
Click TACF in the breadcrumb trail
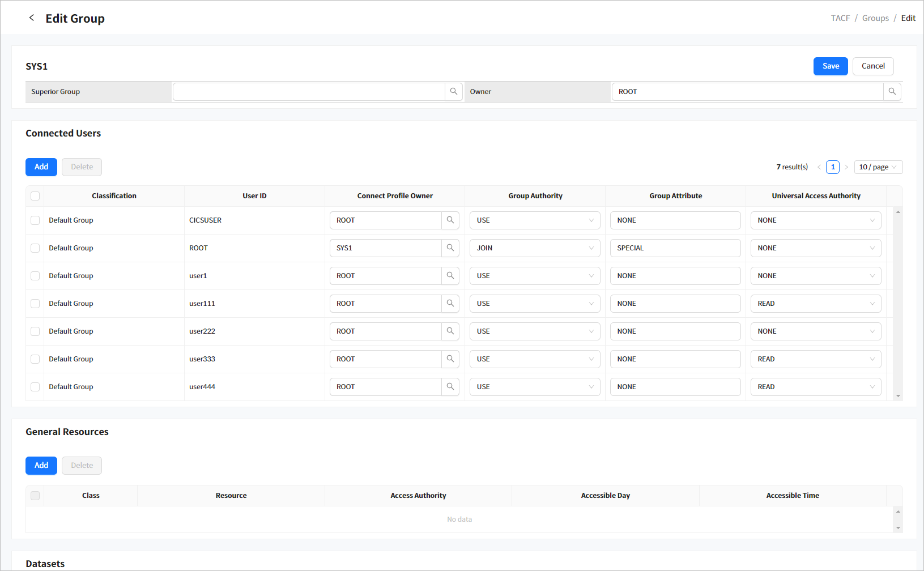point(840,18)
